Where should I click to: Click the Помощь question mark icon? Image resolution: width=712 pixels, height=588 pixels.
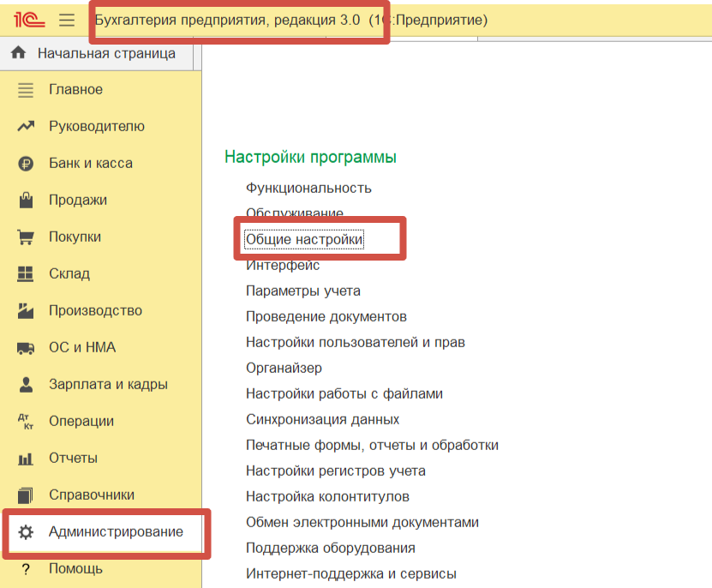26,569
